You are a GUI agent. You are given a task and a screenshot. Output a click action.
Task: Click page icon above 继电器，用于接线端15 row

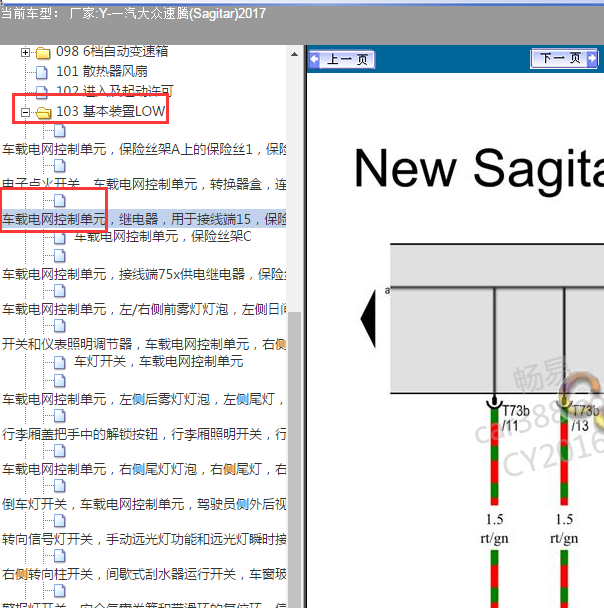(x=60, y=201)
